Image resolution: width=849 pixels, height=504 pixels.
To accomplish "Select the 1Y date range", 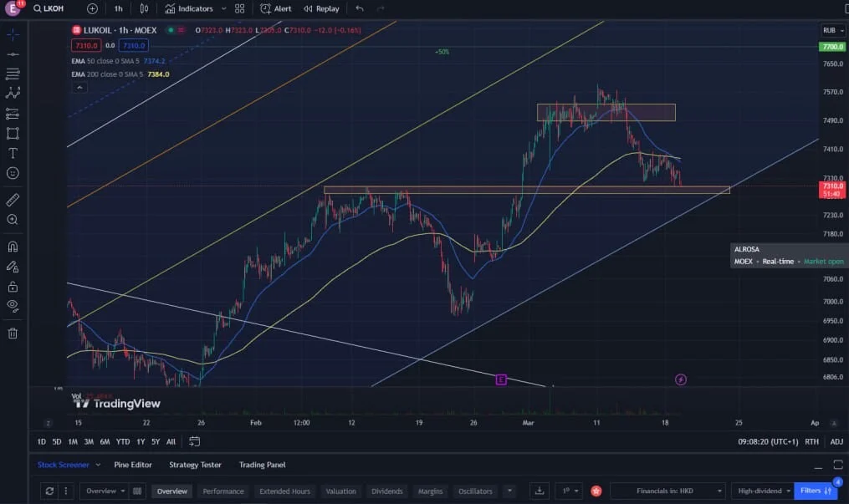I will click(x=141, y=442).
